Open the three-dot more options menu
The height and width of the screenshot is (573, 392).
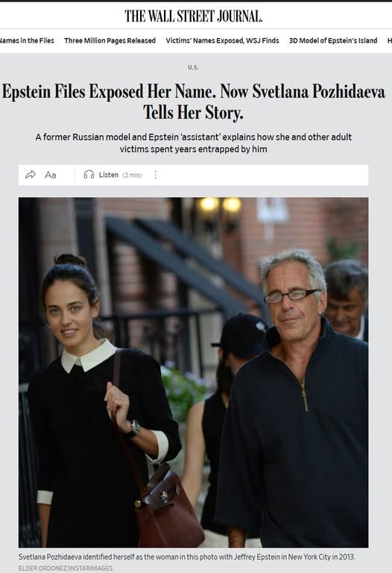[x=156, y=175]
